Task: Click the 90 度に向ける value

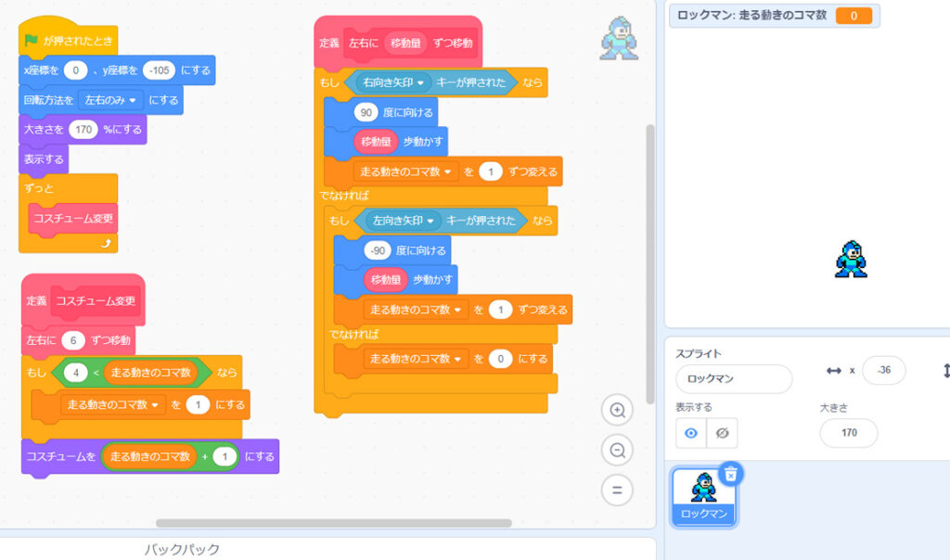Action: (366, 112)
